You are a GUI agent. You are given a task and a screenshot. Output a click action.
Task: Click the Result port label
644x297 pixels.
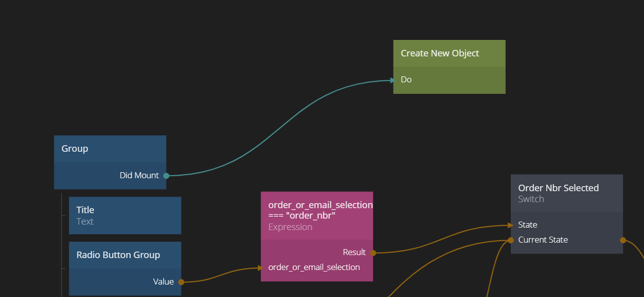click(x=354, y=253)
